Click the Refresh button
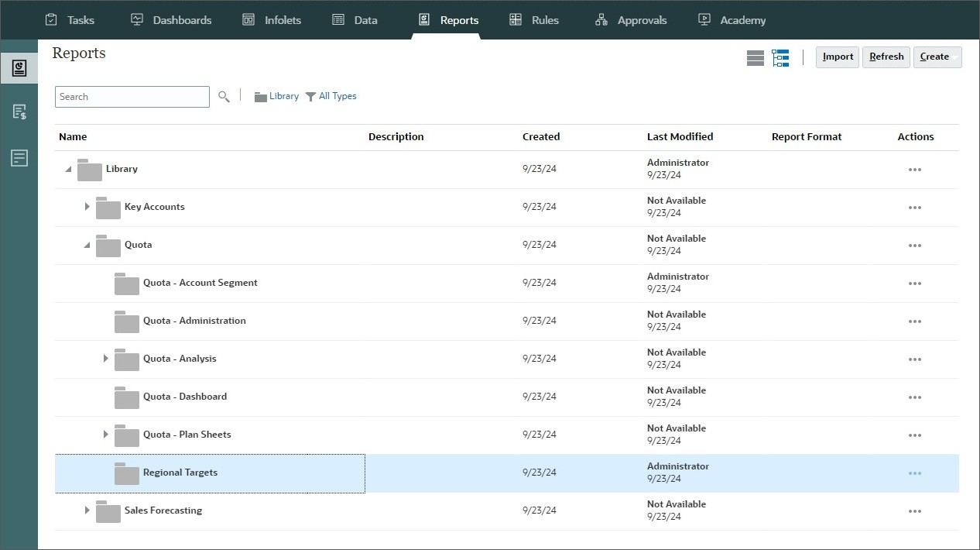The image size is (980, 550). click(886, 57)
